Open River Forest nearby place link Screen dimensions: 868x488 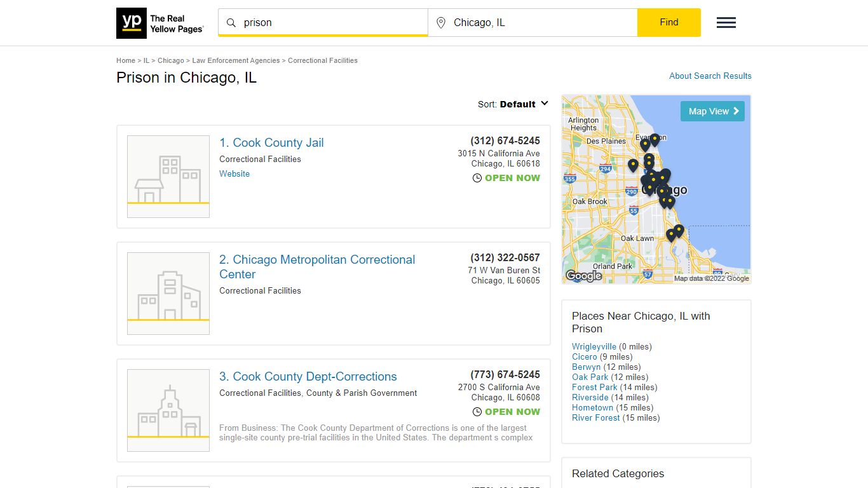(596, 417)
